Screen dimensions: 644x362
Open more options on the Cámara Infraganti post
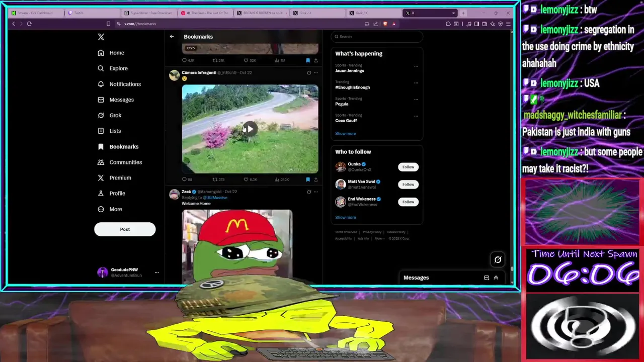tap(316, 72)
